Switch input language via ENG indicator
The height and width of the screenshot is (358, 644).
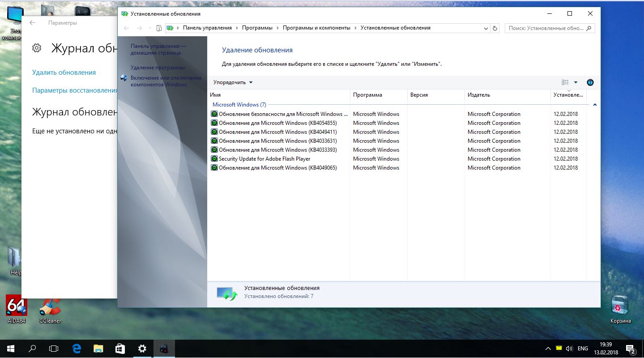(583, 348)
